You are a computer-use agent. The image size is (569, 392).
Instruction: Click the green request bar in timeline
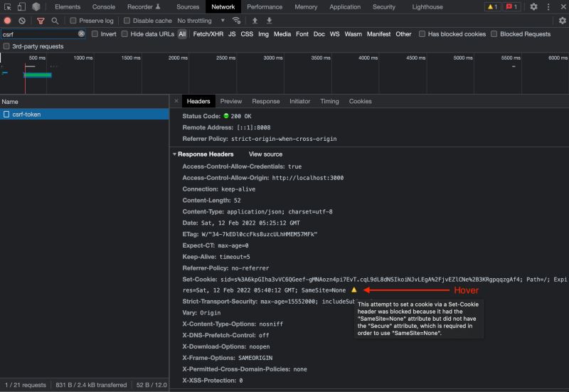(38, 75)
